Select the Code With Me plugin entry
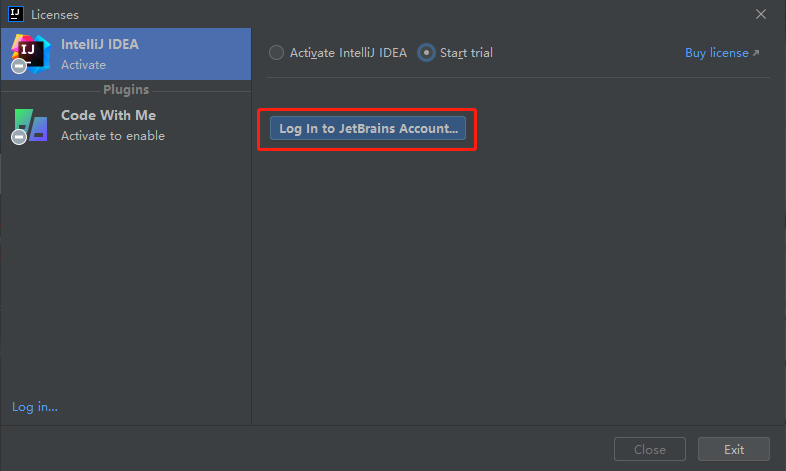 (x=126, y=125)
